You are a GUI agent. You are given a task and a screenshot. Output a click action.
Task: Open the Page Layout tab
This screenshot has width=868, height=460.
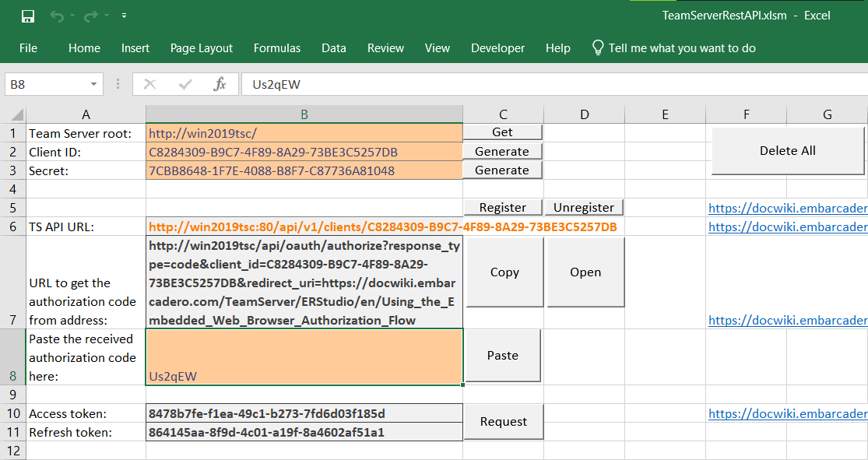(x=202, y=48)
